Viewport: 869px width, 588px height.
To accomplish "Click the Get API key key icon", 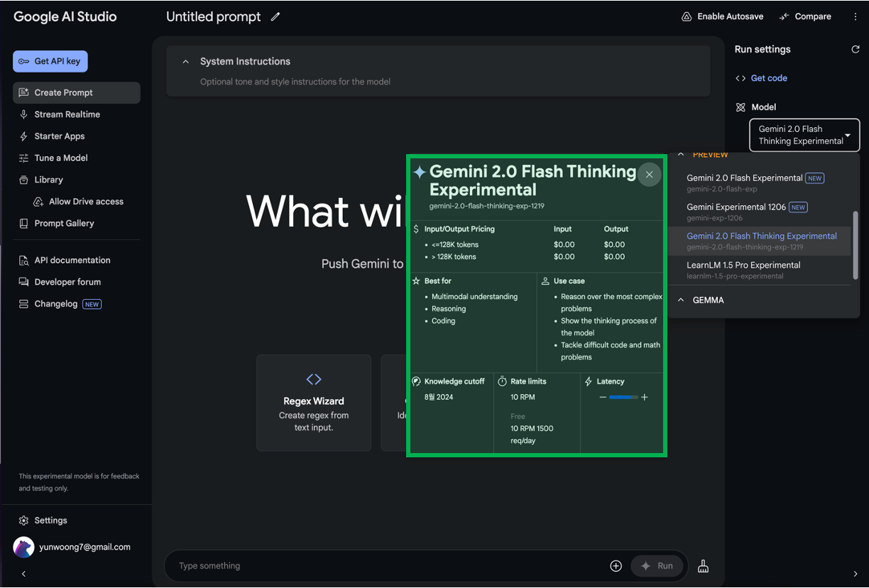I will coord(24,61).
